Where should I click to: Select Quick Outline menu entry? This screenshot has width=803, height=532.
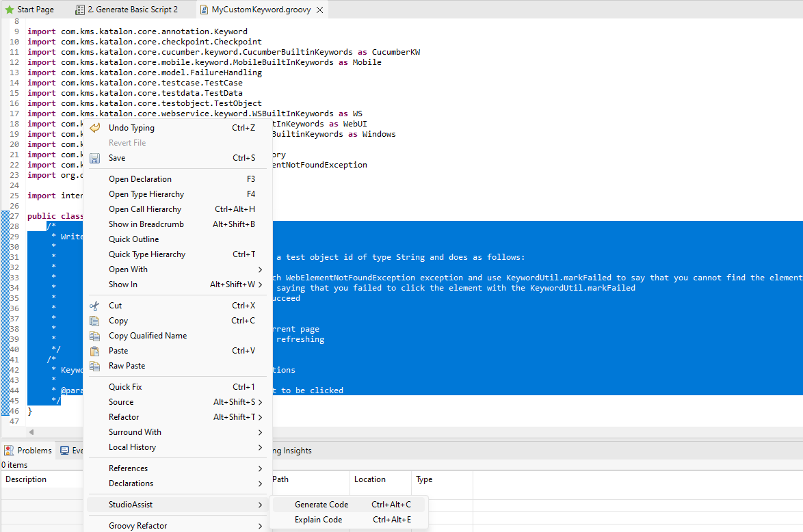(177, 239)
